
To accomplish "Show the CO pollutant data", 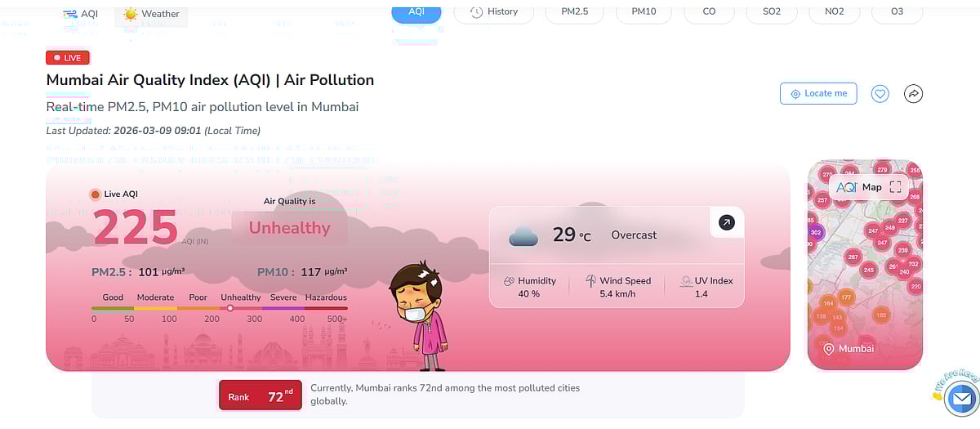I will click(x=709, y=11).
